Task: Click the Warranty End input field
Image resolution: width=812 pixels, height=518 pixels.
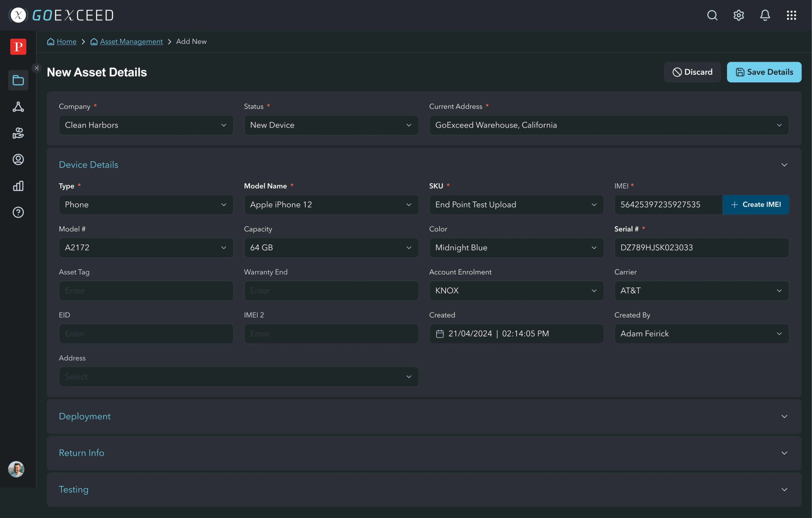Action: point(331,291)
